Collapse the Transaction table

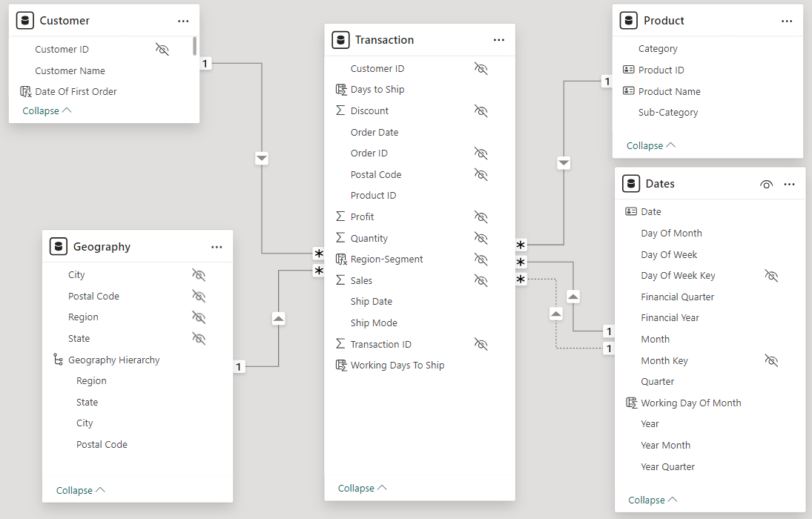[362, 488]
